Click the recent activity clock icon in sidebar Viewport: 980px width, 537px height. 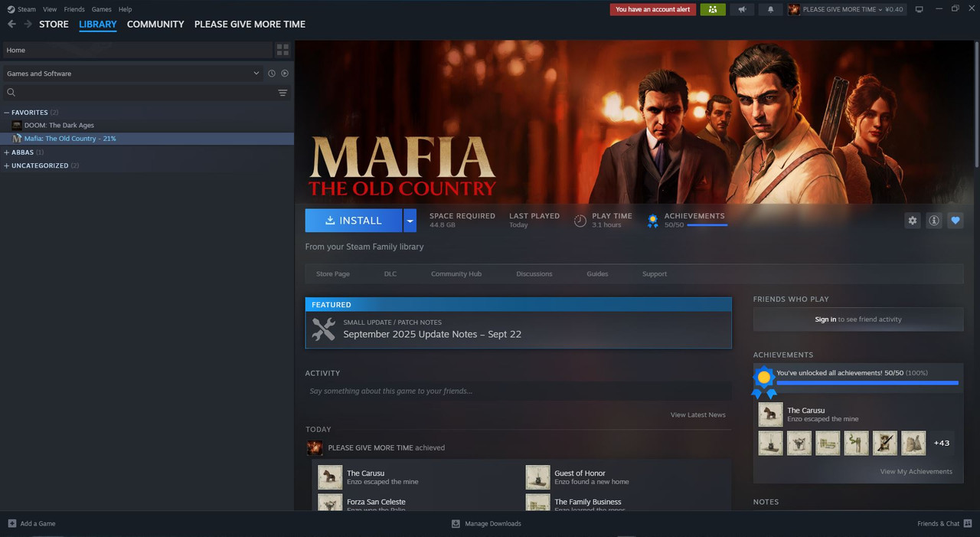point(271,74)
